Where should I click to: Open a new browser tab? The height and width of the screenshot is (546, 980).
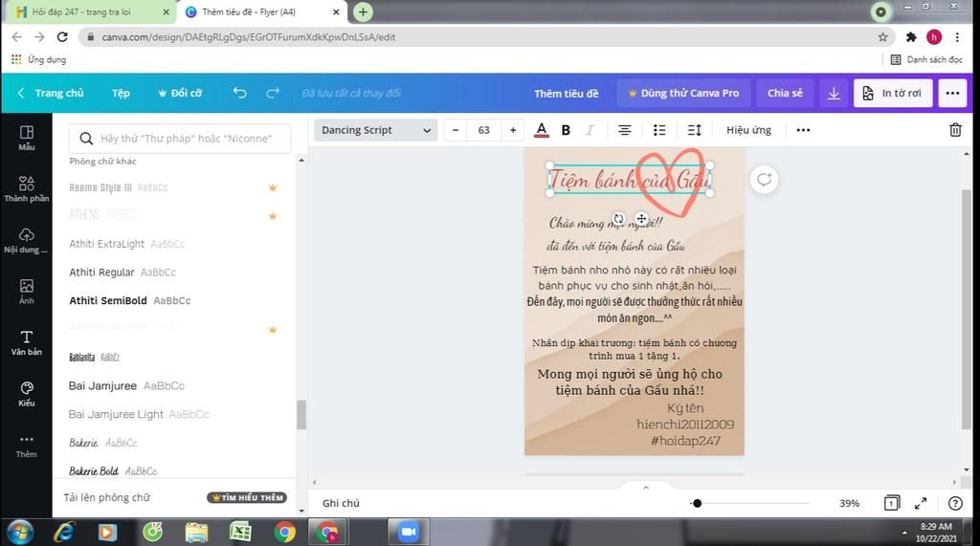pos(363,11)
